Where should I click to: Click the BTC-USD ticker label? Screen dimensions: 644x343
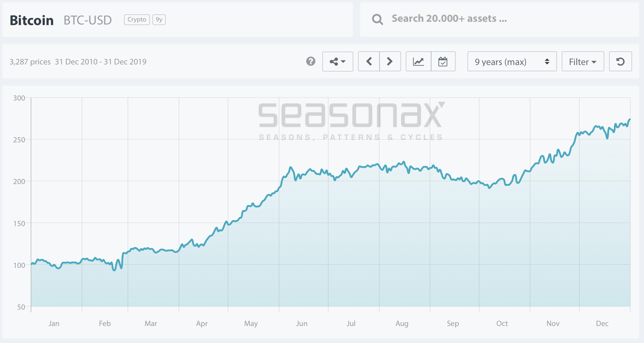click(x=88, y=20)
